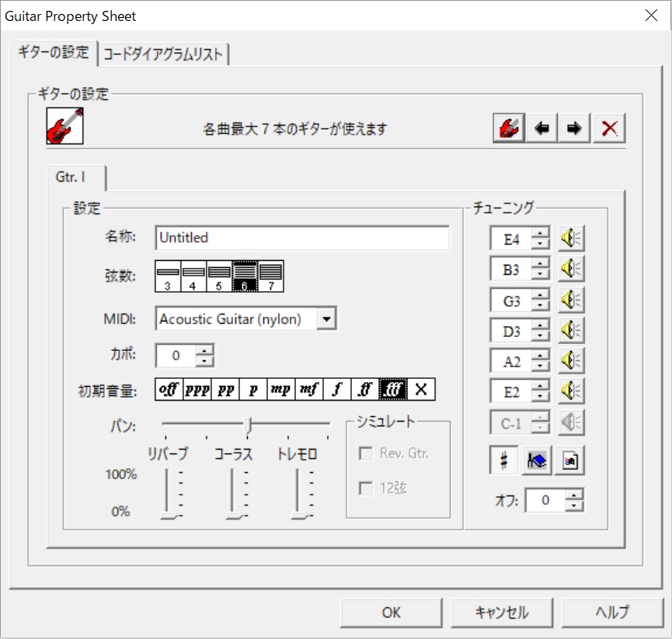Add a new guitar with the red guitar icon
Screen dimensions: 672x639
tap(508, 127)
